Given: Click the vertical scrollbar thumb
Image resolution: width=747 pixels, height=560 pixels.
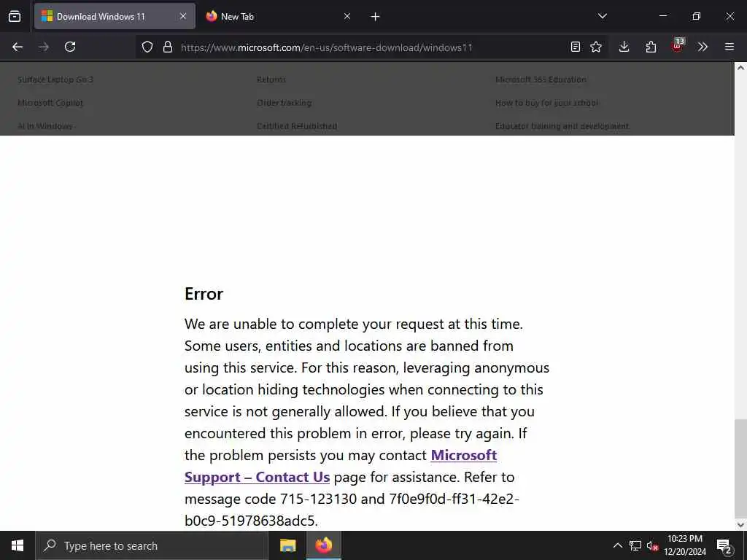Looking at the screenshot, I should 740,467.
